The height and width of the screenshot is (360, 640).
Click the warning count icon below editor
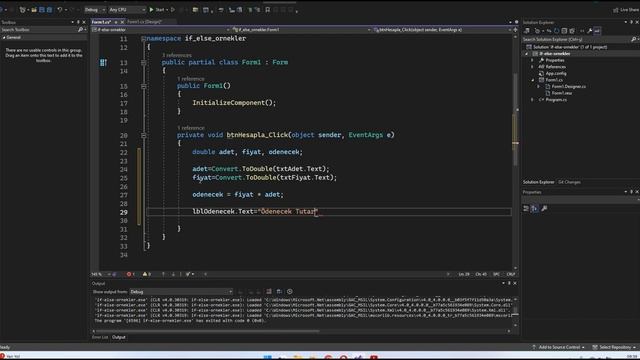(145, 274)
